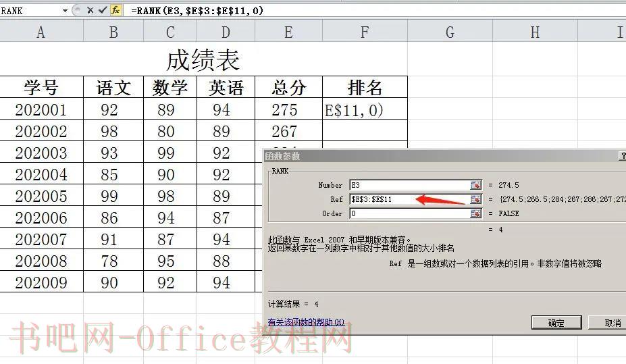This screenshot has width=626, height=364.
Task: Click 数学 score 95 for 202008
Action: coord(170,260)
